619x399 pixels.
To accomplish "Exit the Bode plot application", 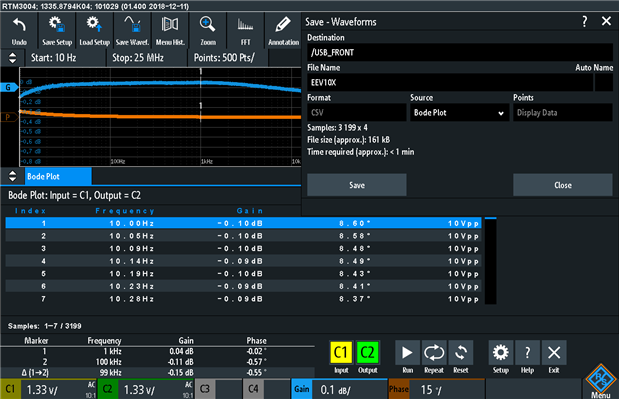I will 554,352.
